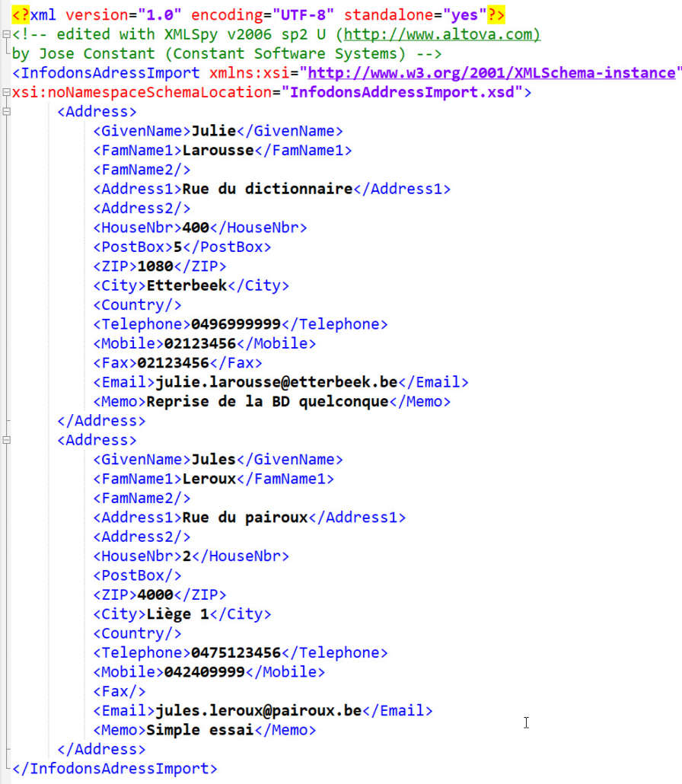
Task: Click the ZIP value 4000
Action: coord(155,595)
